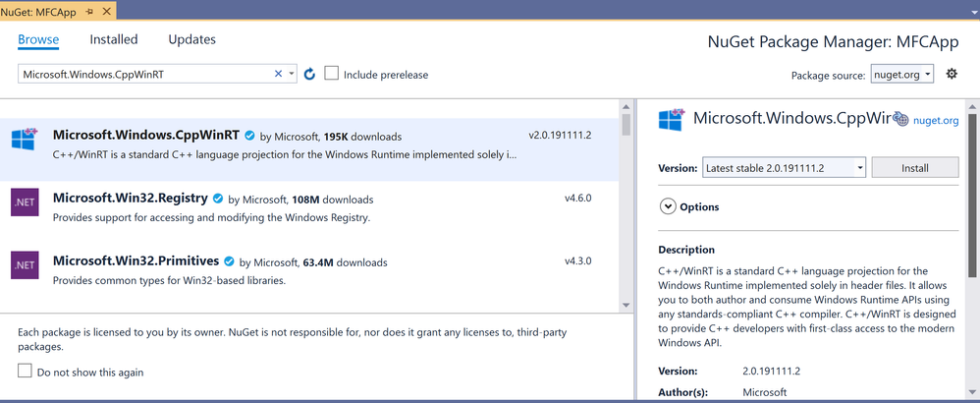Click version text v4.3.0
Viewport: 980px width, 403px height.
(x=578, y=260)
